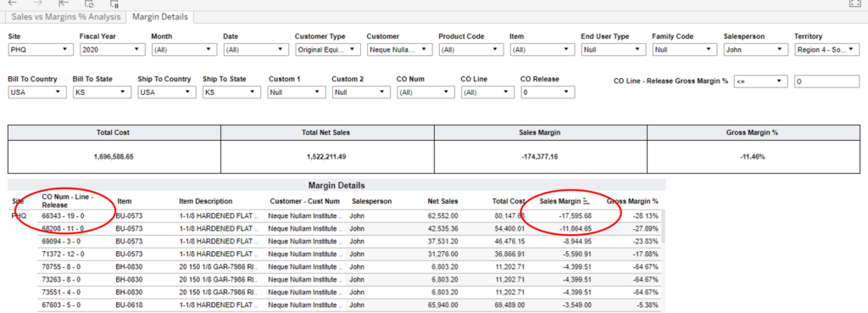Screen dimensions: 868x313
Task: Open the CO Release dropdown showing 0
Action: pyautogui.click(x=548, y=92)
